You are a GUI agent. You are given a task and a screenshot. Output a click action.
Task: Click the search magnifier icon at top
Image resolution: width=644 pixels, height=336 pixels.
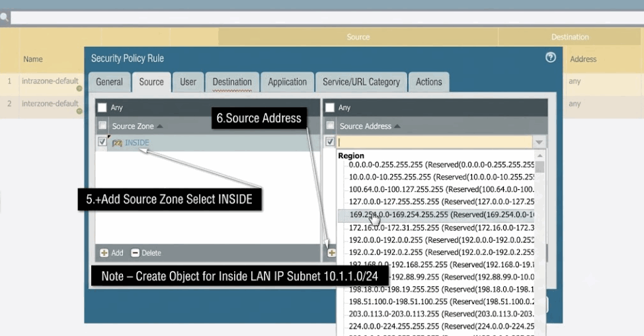[4, 17]
